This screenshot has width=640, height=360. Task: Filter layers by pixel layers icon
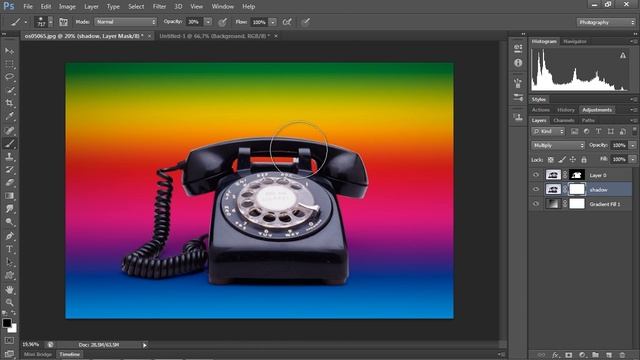click(x=575, y=131)
